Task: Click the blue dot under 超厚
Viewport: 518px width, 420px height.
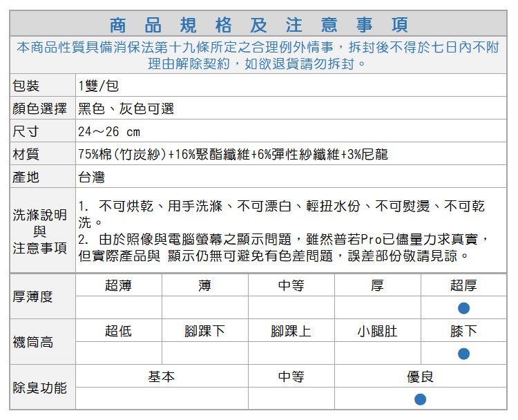Action: pos(463,307)
